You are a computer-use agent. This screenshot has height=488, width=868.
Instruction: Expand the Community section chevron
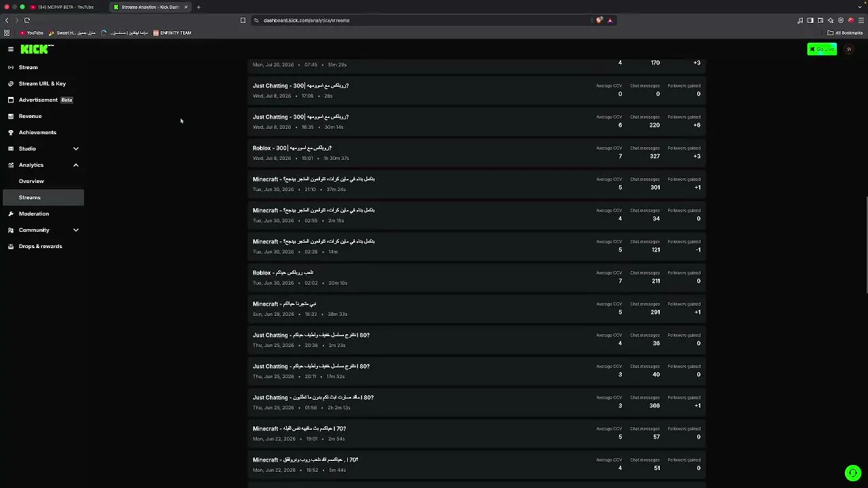(x=76, y=230)
